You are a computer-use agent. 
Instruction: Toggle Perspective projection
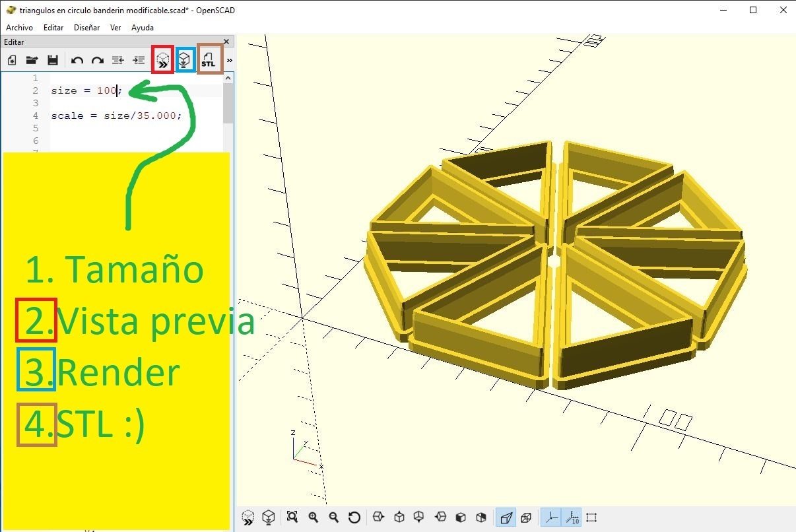click(506, 517)
